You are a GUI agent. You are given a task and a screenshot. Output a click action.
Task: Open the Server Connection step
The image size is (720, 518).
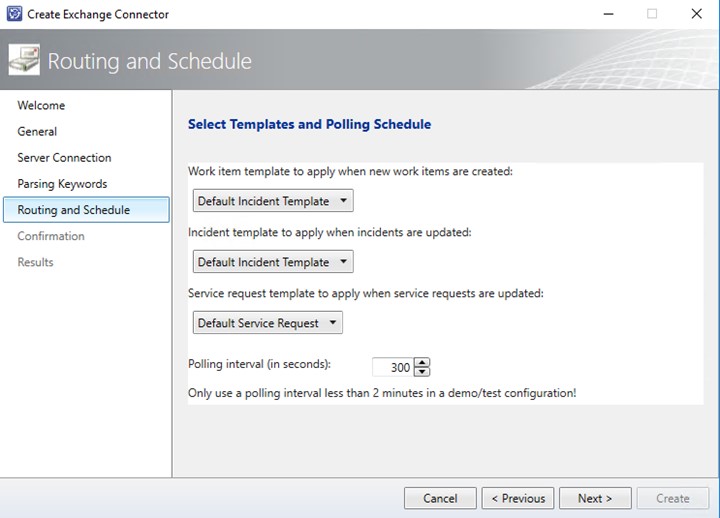click(64, 158)
